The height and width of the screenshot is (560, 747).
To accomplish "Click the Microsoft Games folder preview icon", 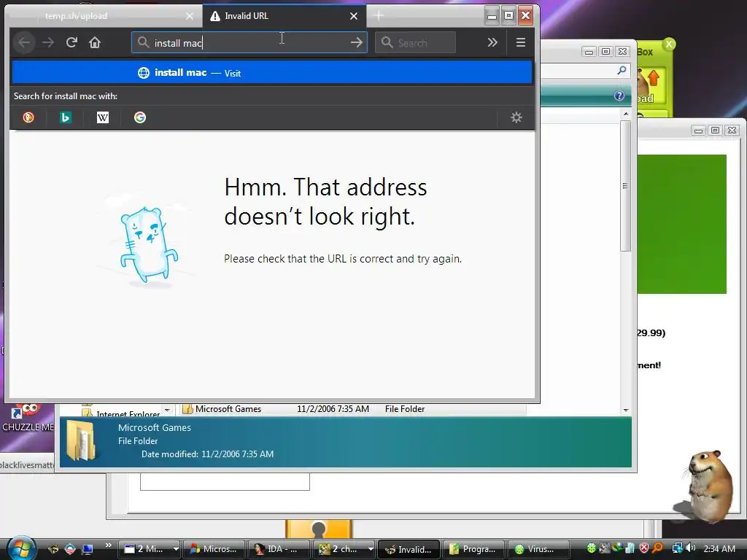I will coord(81,440).
